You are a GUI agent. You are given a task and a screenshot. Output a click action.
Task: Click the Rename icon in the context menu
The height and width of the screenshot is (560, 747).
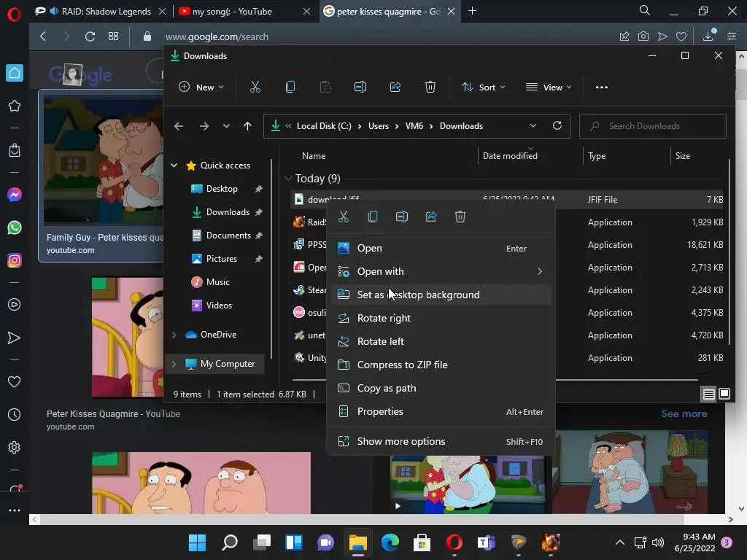(x=402, y=217)
